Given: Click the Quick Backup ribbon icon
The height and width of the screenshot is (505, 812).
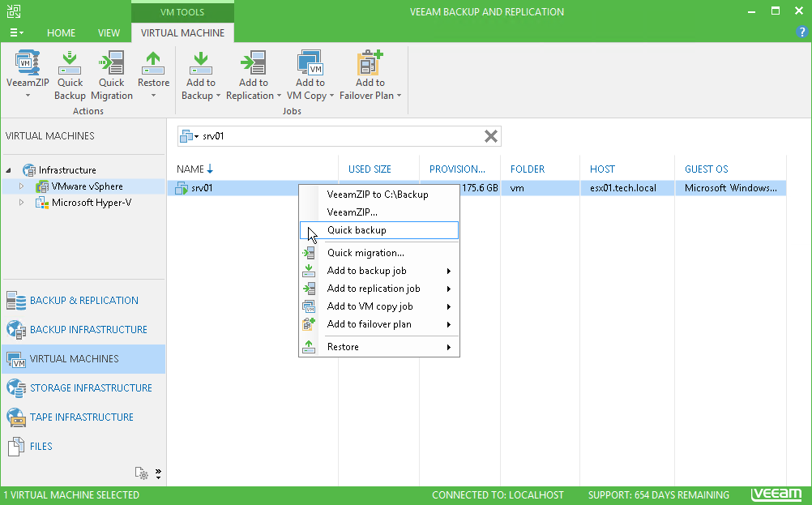Looking at the screenshot, I should 70,62.
